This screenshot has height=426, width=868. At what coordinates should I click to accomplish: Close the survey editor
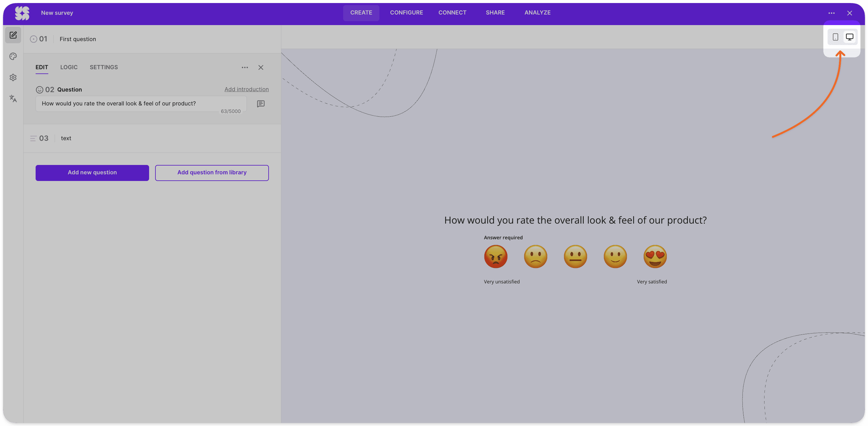[x=850, y=13]
